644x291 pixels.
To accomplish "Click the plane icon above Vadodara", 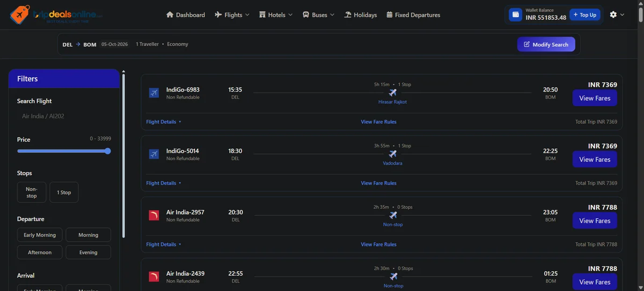I will pos(393,154).
